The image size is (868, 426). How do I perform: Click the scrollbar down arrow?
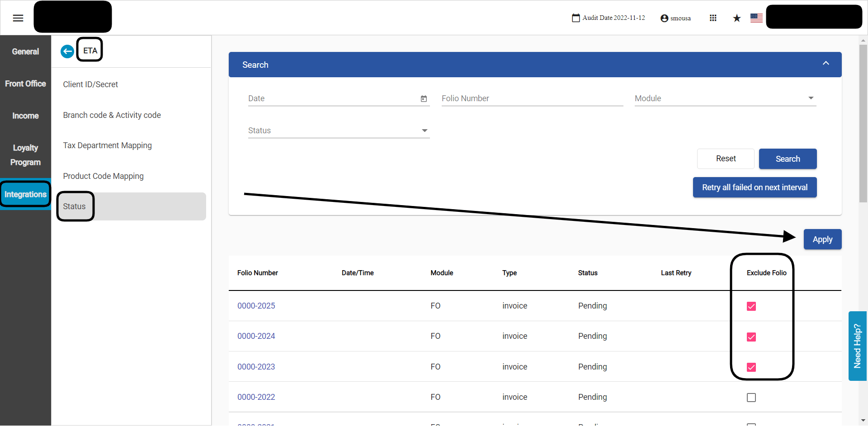[x=863, y=421]
